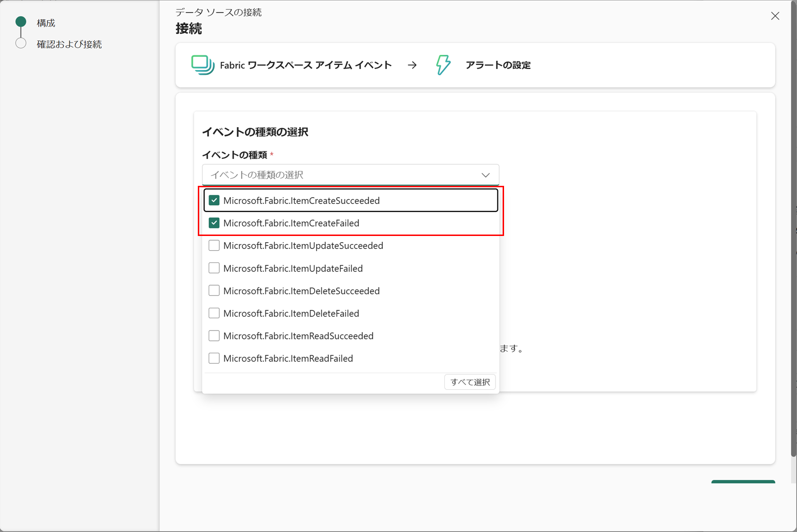Select the 確認および接続 step

pyautogui.click(x=69, y=44)
